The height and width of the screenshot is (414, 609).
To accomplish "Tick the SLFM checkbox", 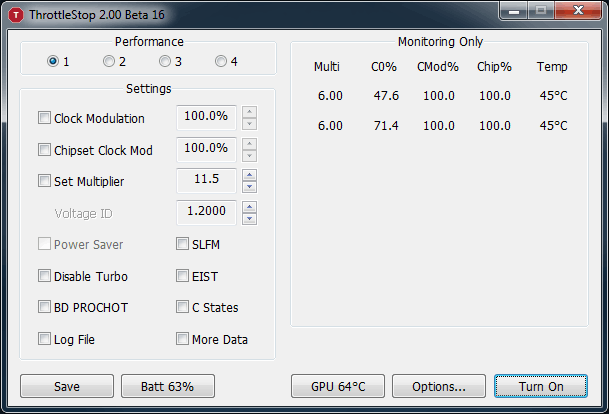I will 182,244.
